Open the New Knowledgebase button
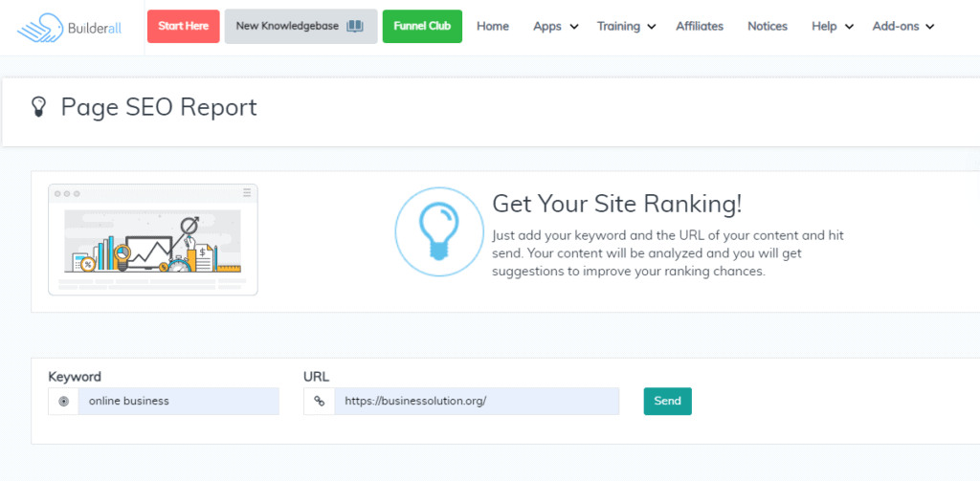980x481 pixels. click(301, 26)
